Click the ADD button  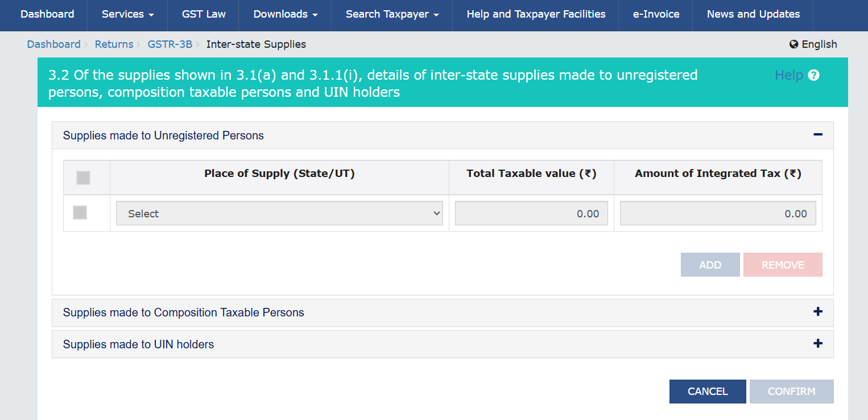pos(710,265)
